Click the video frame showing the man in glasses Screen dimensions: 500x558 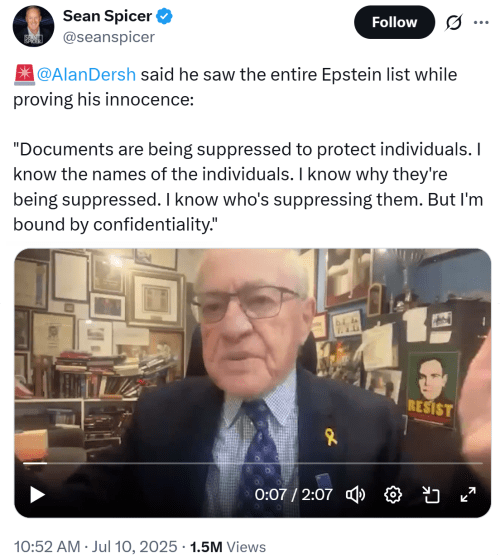pos(252,356)
